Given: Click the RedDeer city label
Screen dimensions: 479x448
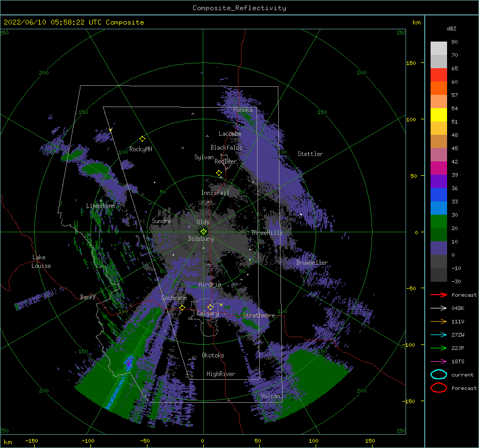Looking at the screenshot, I should (226, 161).
